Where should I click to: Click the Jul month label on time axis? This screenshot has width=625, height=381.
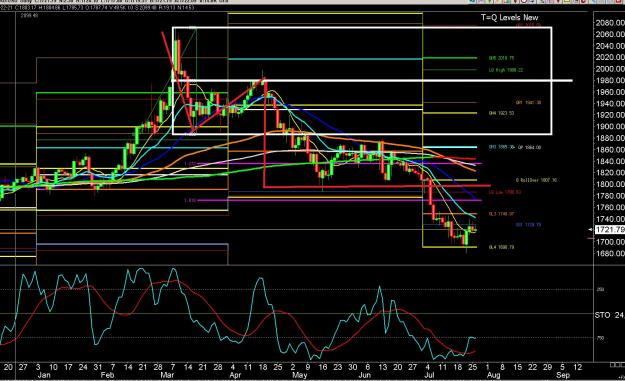point(429,375)
